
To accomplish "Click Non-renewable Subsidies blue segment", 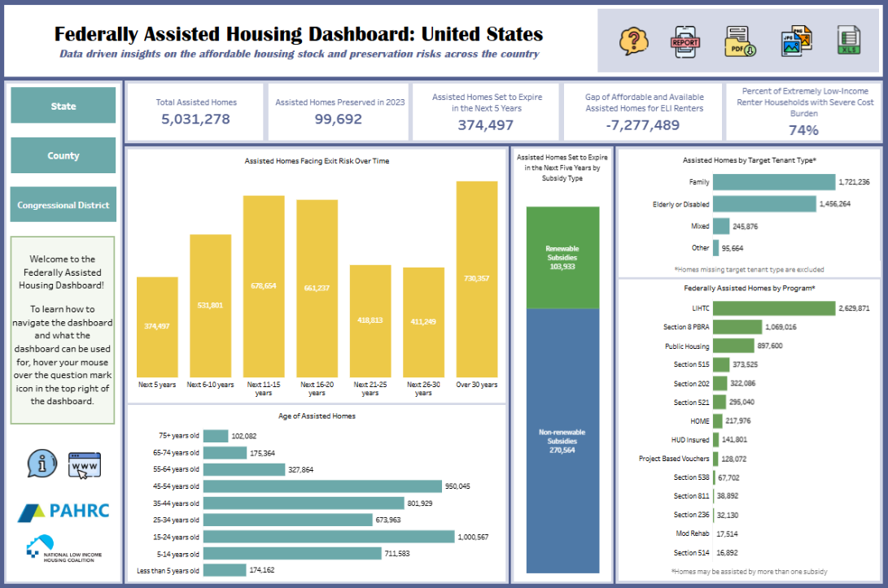I will pyautogui.click(x=562, y=441).
